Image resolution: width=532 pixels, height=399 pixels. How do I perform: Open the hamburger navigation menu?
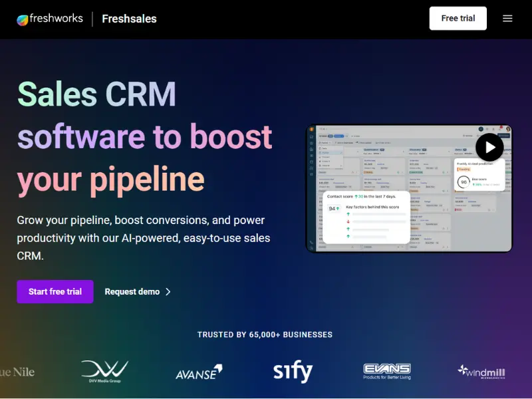coord(507,18)
